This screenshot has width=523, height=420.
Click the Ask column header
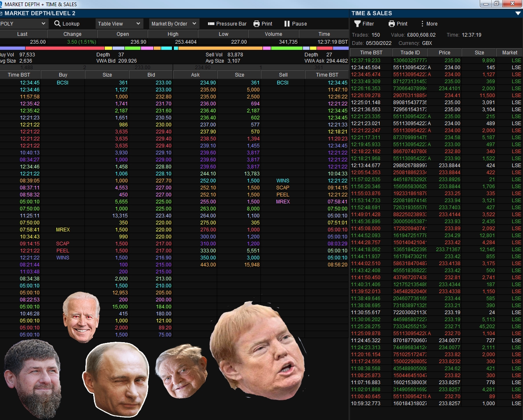pyautogui.click(x=195, y=75)
